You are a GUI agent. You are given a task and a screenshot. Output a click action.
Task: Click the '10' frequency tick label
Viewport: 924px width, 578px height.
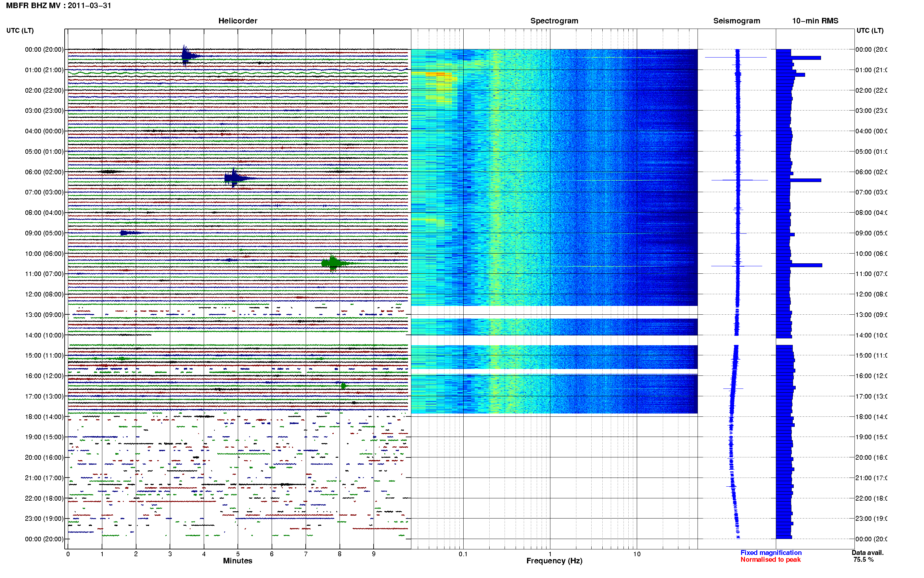point(637,554)
